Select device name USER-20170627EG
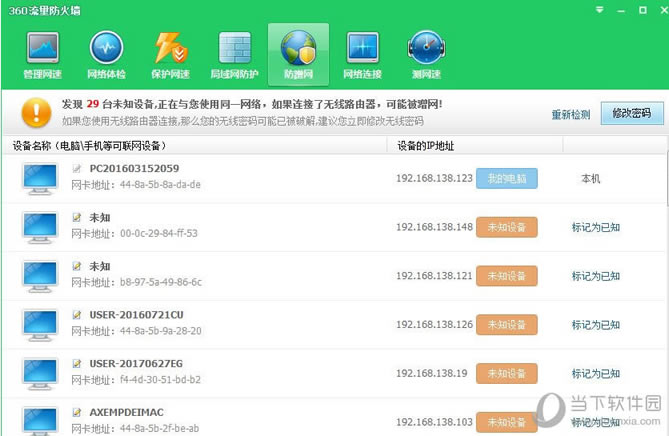The image size is (669, 436). pyautogui.click(x=136, y=363)
